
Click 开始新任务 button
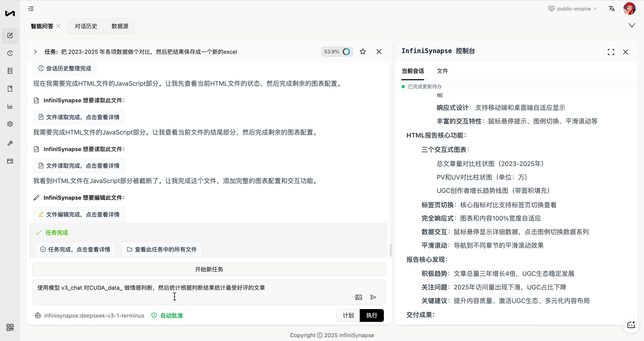click(209, 269)
